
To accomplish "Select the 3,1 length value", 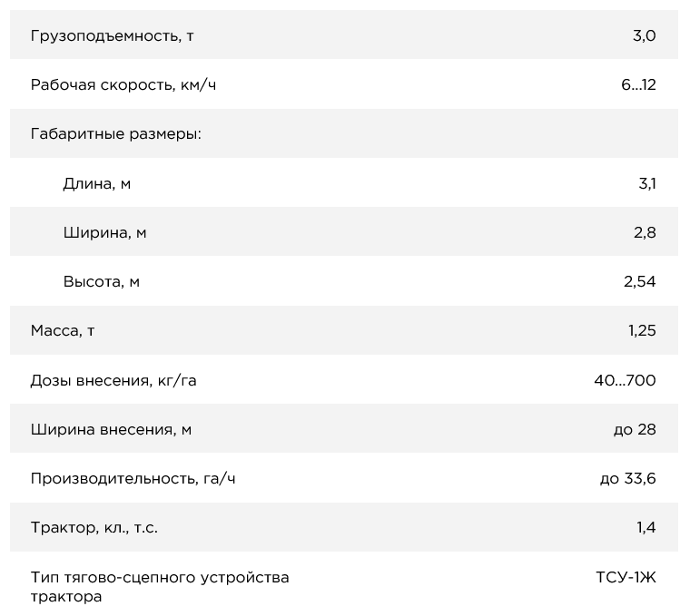I will click(646, 183).
